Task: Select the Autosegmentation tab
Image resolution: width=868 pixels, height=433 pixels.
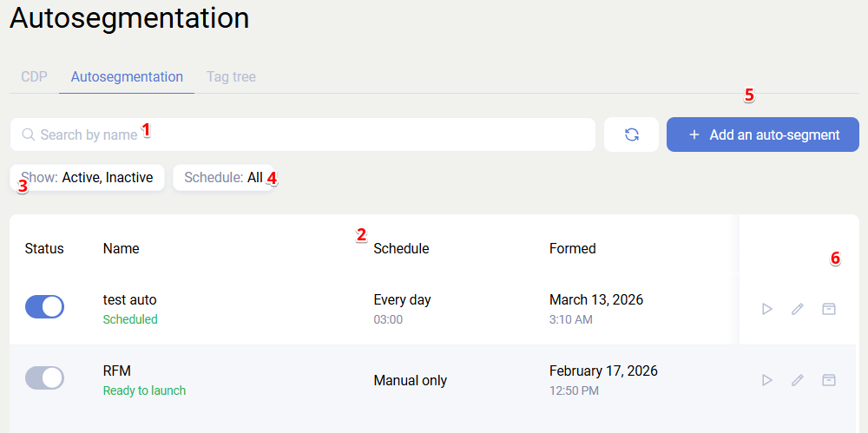Action: [x=127, y=76]
